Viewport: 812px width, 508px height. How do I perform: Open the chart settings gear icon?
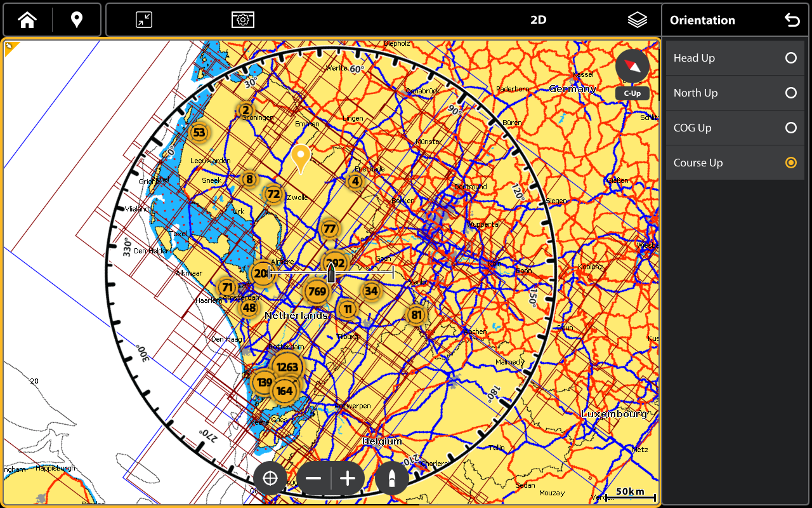(x=242, y=20)
